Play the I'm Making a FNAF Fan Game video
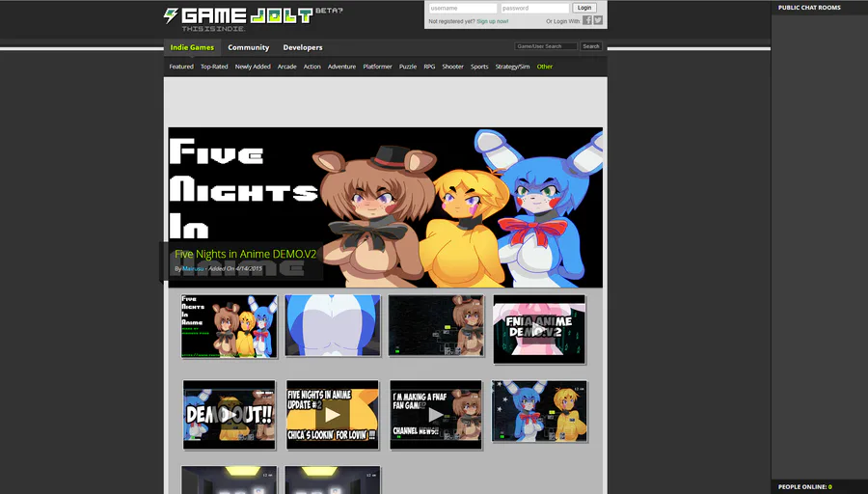 pyautogui.click(x=436, y=414)
